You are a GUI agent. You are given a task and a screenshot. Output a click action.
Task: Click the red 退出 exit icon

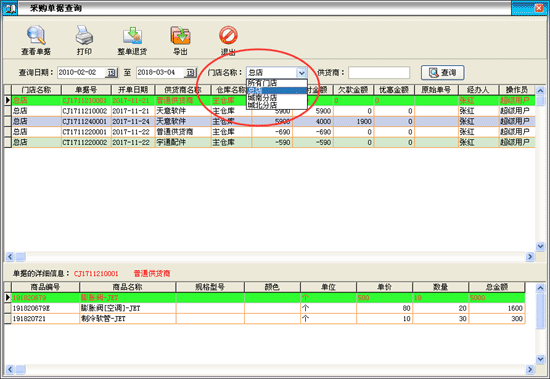click(x=228, y=35)
